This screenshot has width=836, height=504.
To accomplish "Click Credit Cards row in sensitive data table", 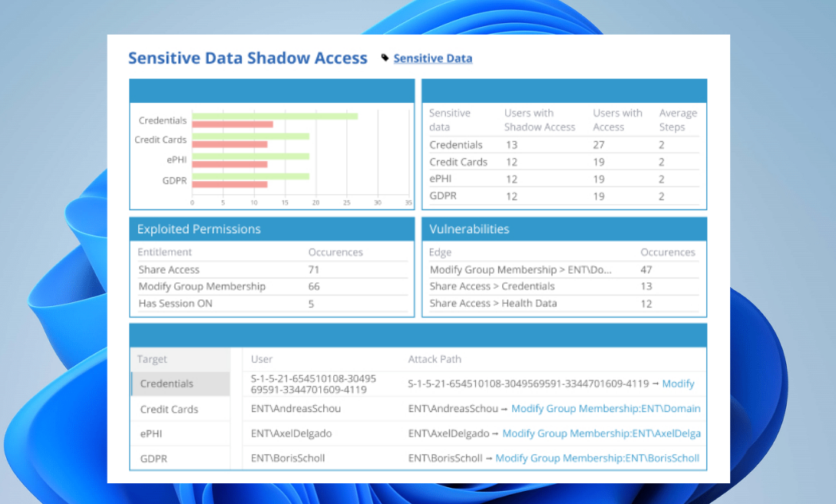I will (564, 162).
